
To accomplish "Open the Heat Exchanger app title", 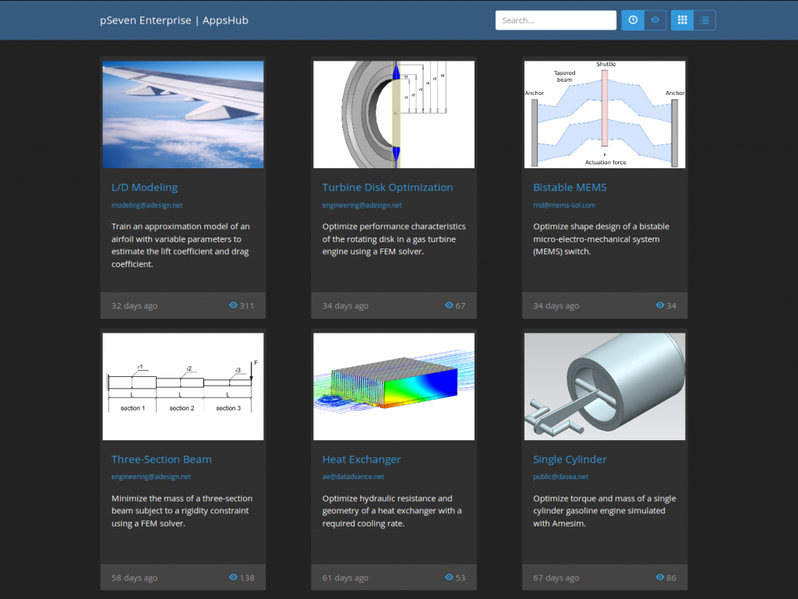I will click(x=361, y=459).
